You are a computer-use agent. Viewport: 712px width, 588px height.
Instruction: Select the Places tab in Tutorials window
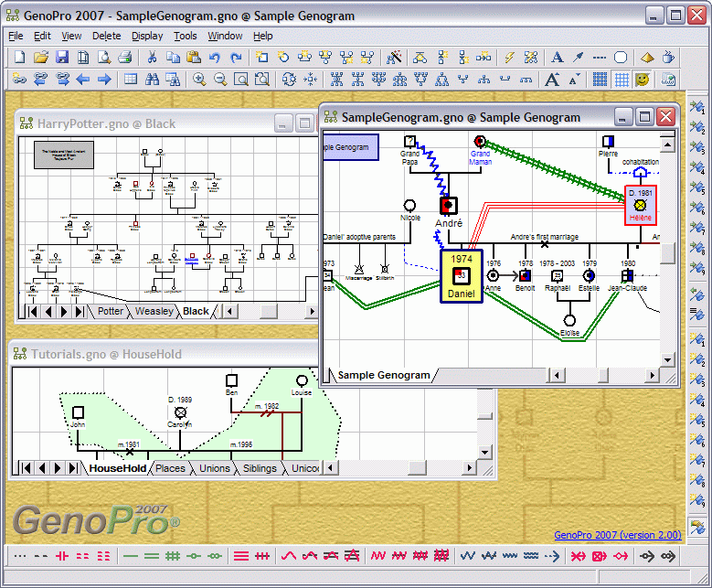pos(170,468)
